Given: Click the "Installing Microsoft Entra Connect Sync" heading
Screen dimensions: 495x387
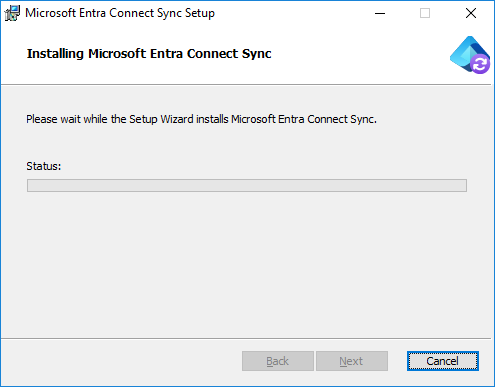Looking at the screenshot, I should 149,54.
